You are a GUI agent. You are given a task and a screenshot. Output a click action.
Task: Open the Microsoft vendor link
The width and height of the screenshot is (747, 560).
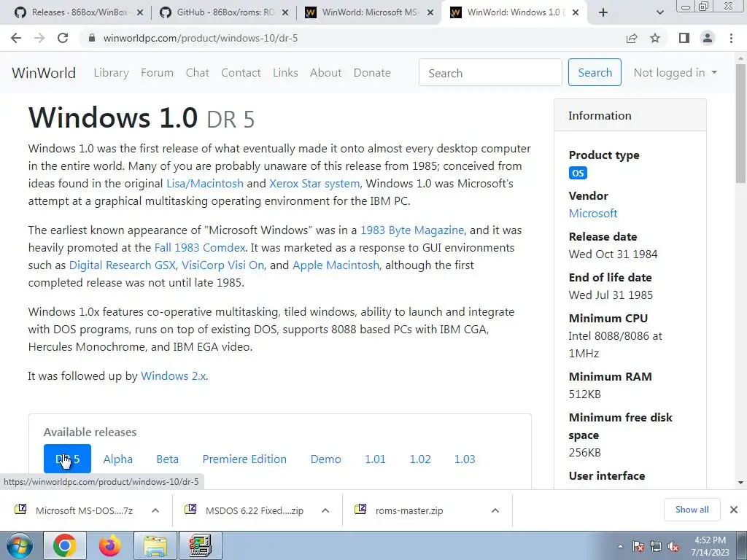(593, 214)
